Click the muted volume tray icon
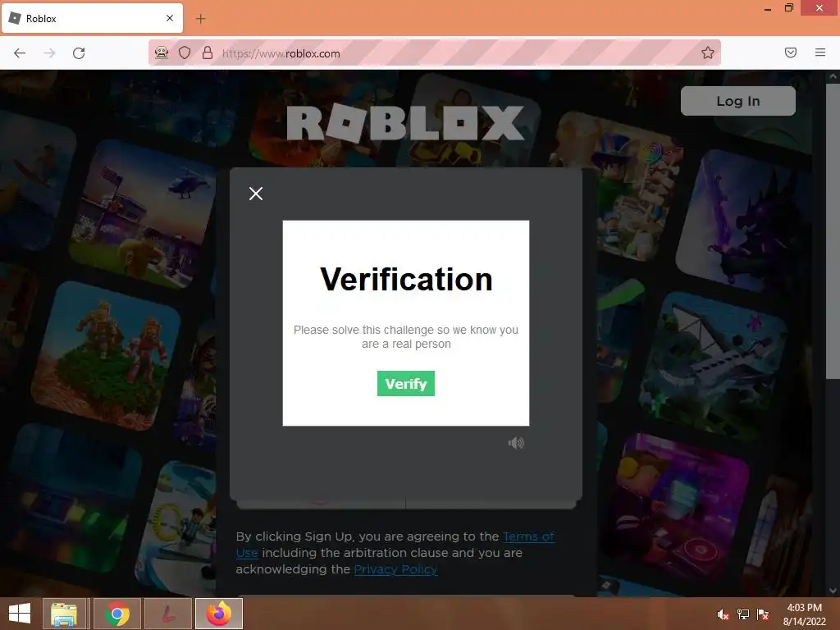Image resolution: width=840 pixels, height=630 pixels. [723, 614]
